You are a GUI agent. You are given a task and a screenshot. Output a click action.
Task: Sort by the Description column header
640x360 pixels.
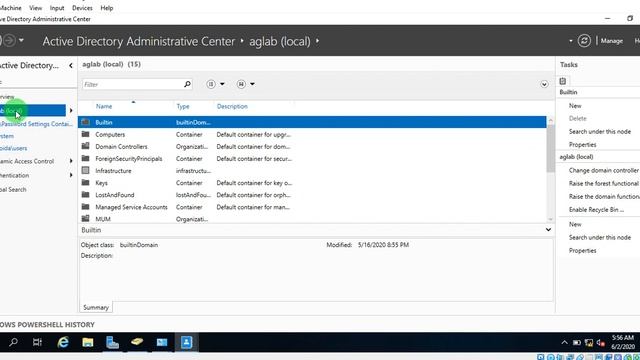[x=232, y=106]
